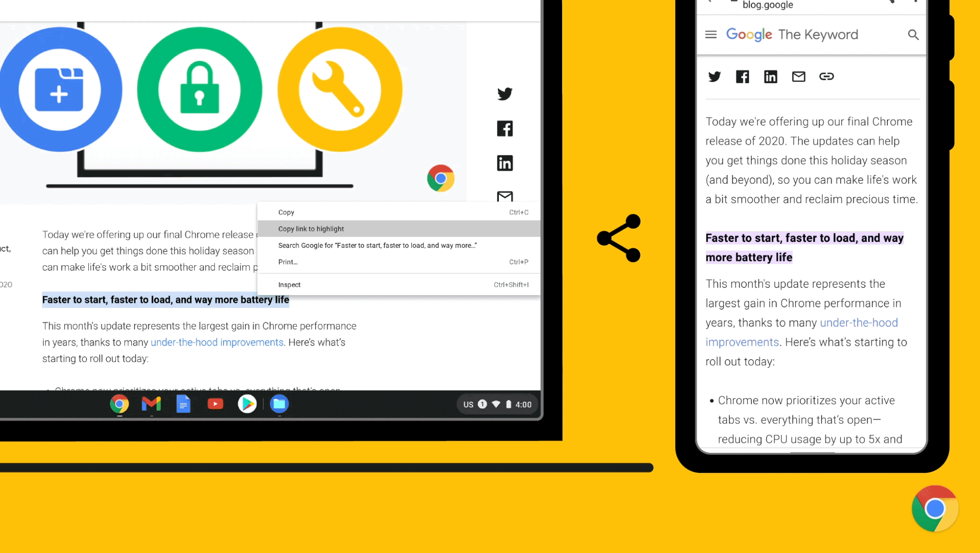Click the search icon on mobile view
This screenshot has width=980, height=553.
pos(913,34)
